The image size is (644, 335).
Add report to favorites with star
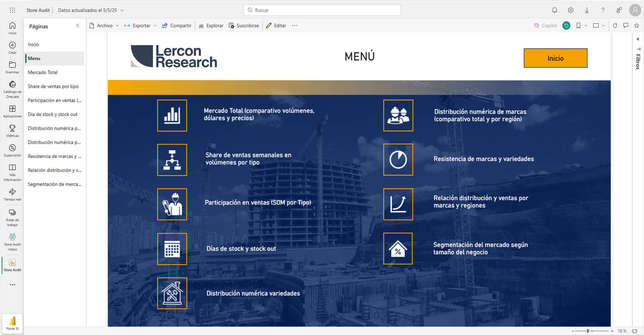click(x=636, y=25)
